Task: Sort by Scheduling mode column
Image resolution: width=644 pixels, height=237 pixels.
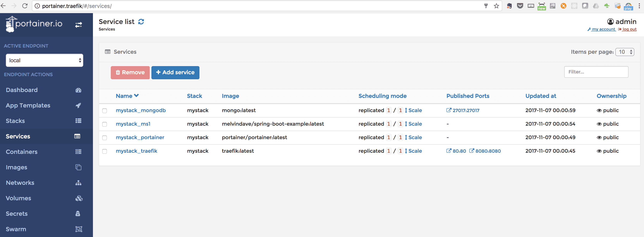Action: pyautogui.click(x=382, y=96)
